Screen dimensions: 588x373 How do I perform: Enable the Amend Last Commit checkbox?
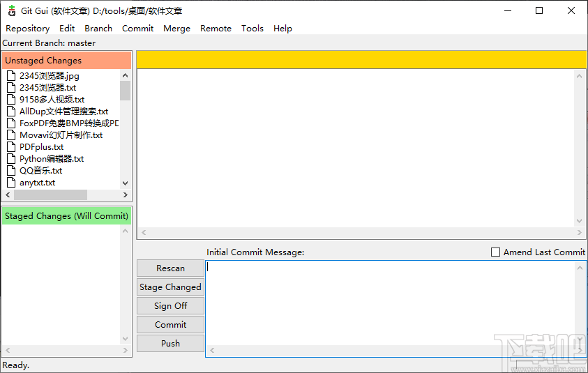[495, 252]
